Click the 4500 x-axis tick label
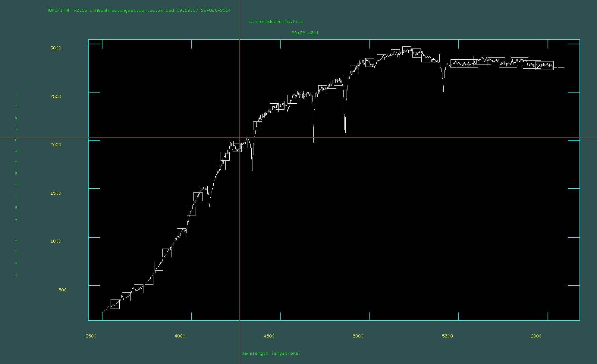This screenshot has height=364, width=597. pos(269,336)
